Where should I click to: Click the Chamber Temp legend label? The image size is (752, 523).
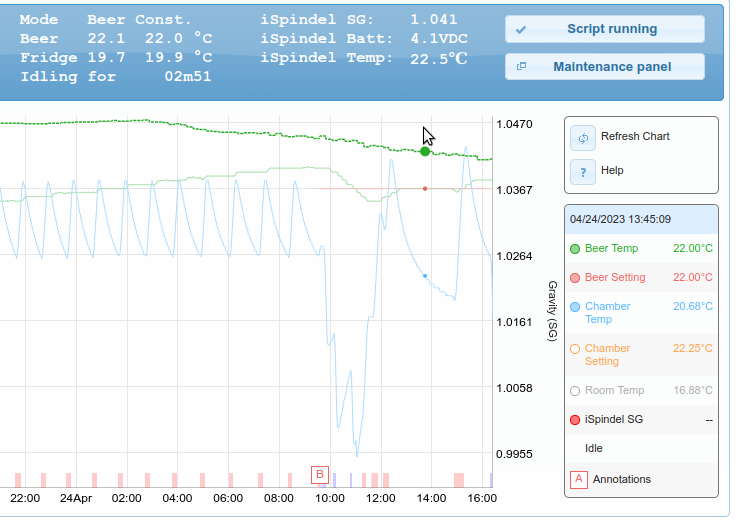[608, 313]
